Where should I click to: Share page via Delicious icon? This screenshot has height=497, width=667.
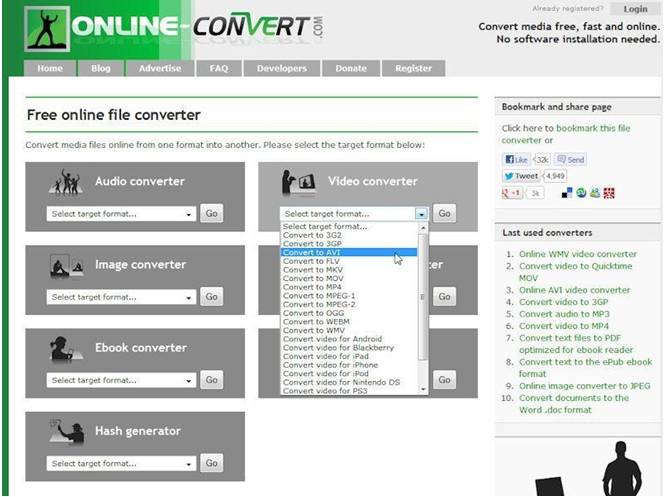tap(567, 193)
